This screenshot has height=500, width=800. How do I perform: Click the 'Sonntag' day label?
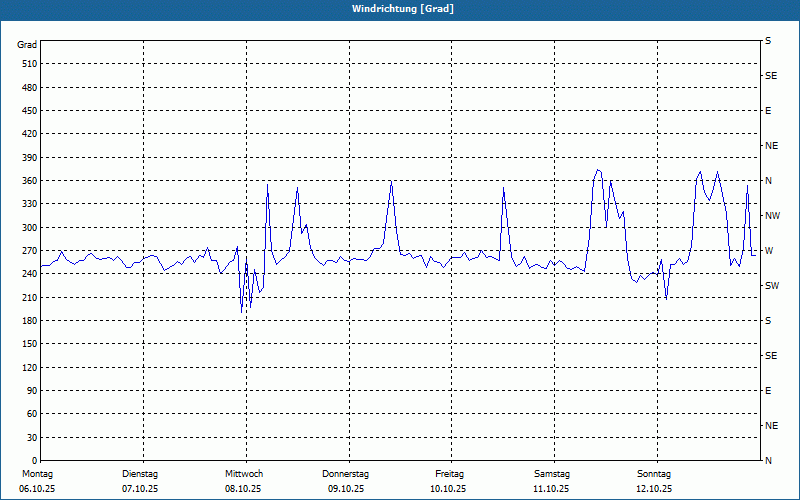click(654, 474)
